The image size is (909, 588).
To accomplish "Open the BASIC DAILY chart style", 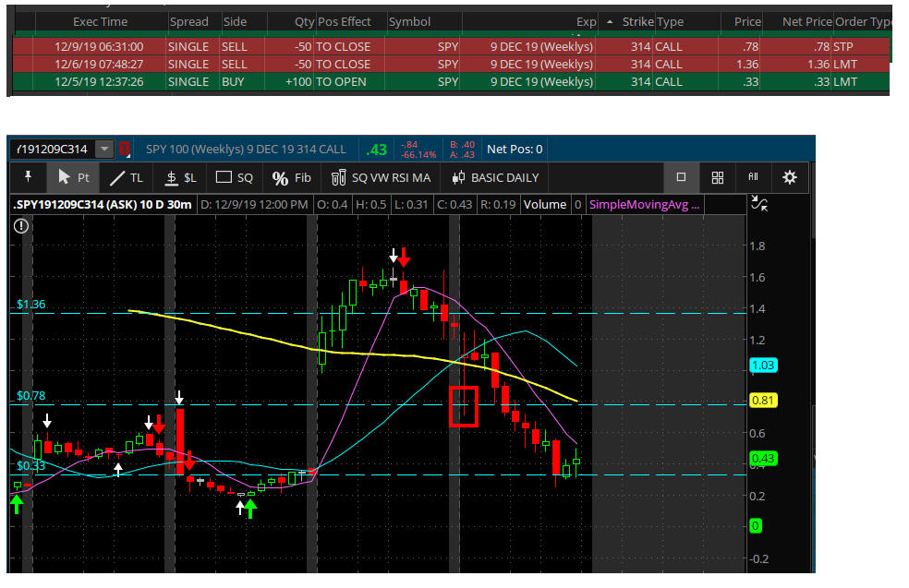I will click(496, 177).
